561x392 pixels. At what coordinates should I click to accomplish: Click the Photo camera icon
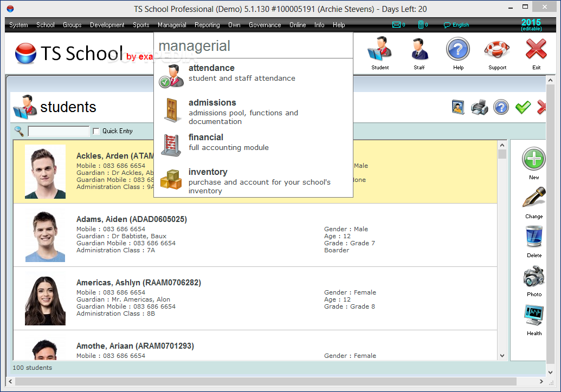pos(534,276)
